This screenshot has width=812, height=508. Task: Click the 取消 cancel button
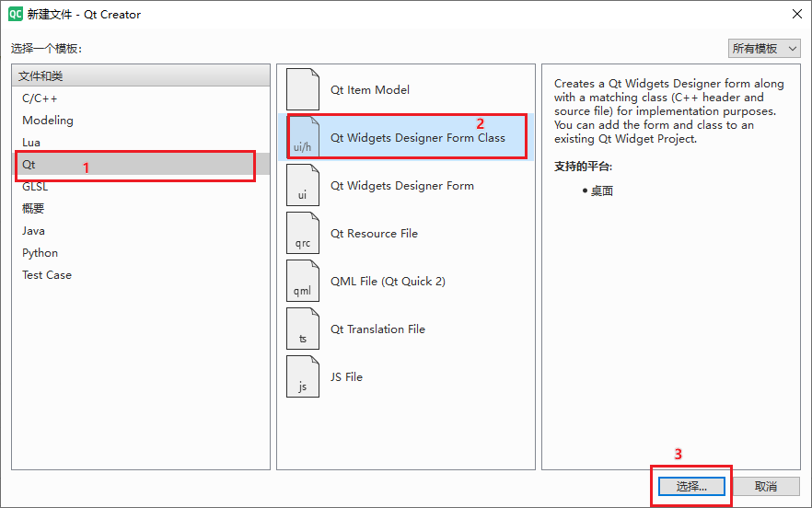[766, 486]
